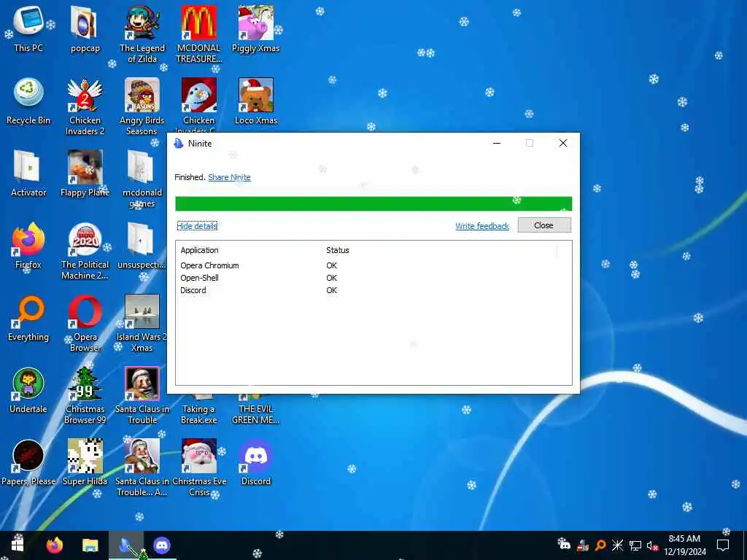The height and width of the screenshot is (560, 747).
Task: Select Santa Claus in Trouble... A... shortcut
Action: click(142, 468)
